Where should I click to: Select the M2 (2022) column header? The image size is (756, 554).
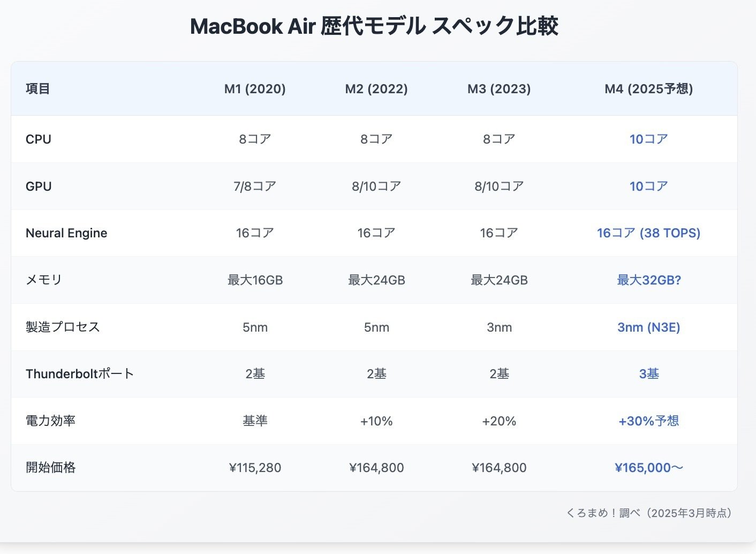(376, 88)
